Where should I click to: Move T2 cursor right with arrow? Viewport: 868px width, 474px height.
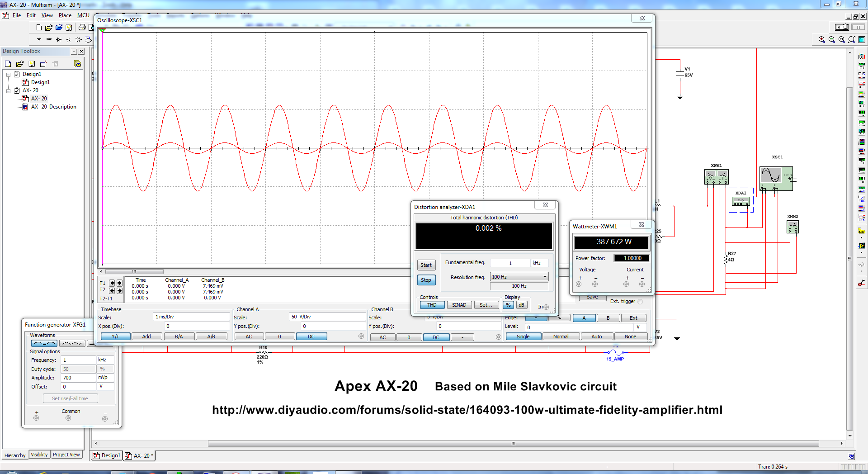(x=119, y=291)
